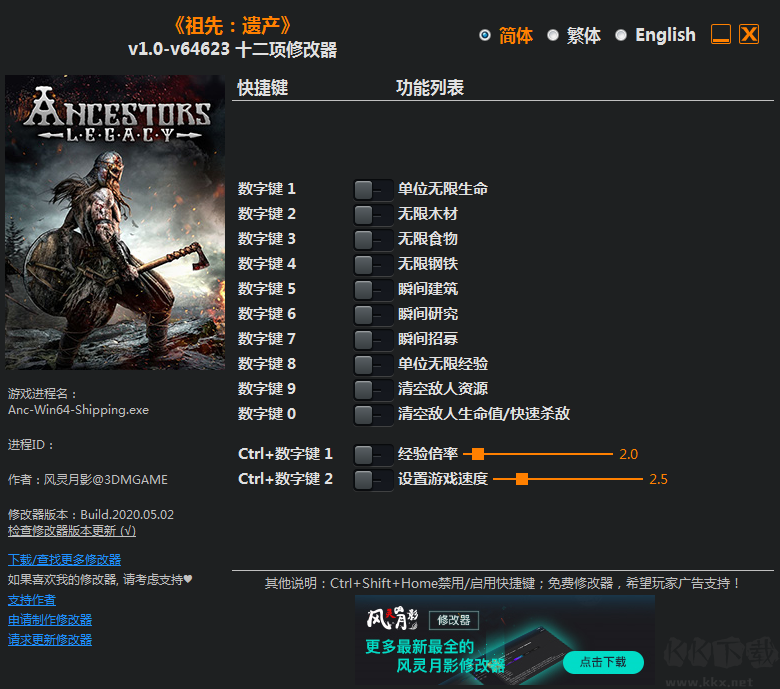Toggle 单位无限经验 switch
Screen dimensions: 780x689
(x=373, y=364)
